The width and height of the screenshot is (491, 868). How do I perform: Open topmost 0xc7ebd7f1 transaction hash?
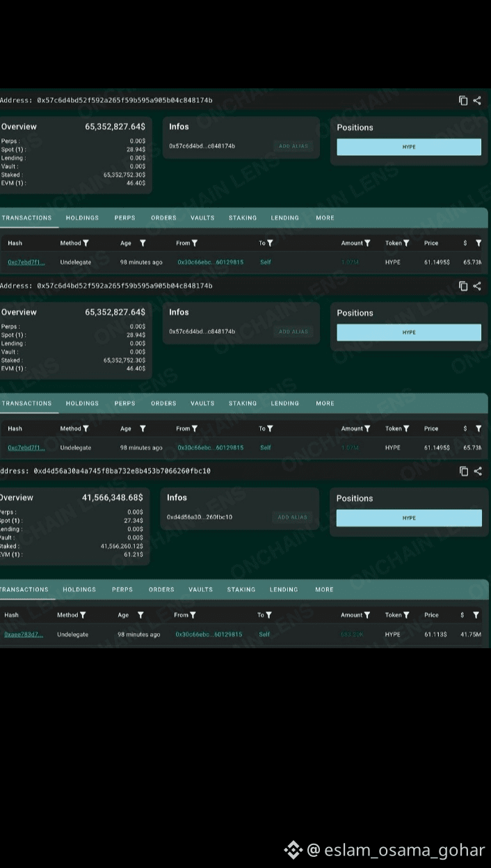click(26, 262)
